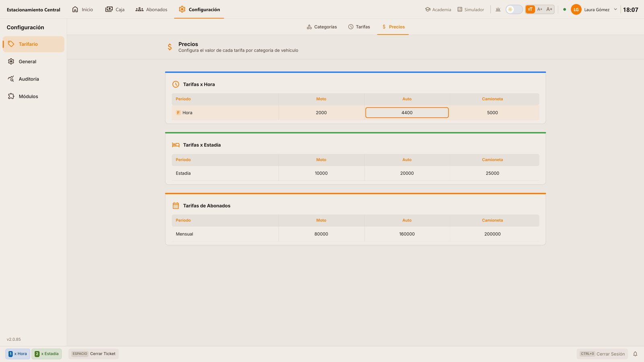Image resolution: width=644 pixels, height=362 pixels.
Task: Edit Auto hourly price field 4400
Action: pyautogui.click(x=407, y=113)
